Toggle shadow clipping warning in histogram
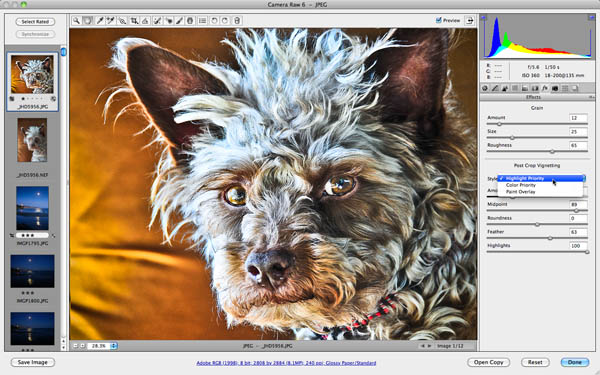Viewport: 600px width, 375px height. click(x=484, y=18)
